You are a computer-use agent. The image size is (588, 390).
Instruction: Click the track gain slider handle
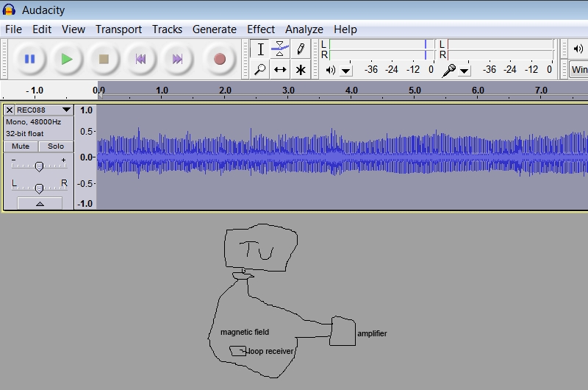click(x=38, y=166)
